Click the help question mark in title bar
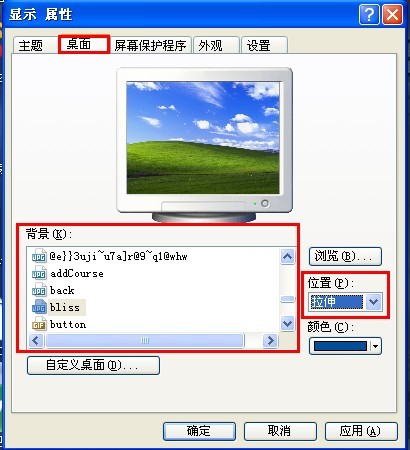Viewport: 410px width, 450px height. pos(369,15)
